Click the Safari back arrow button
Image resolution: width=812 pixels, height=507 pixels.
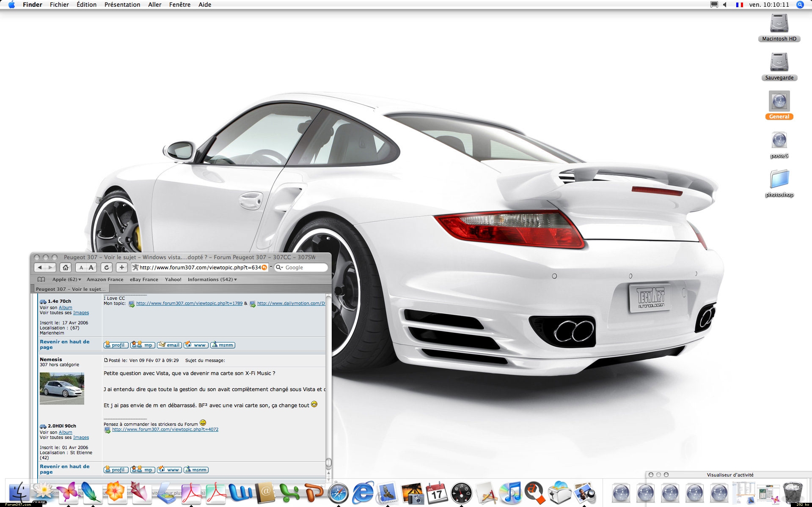[x=40, y=268]
